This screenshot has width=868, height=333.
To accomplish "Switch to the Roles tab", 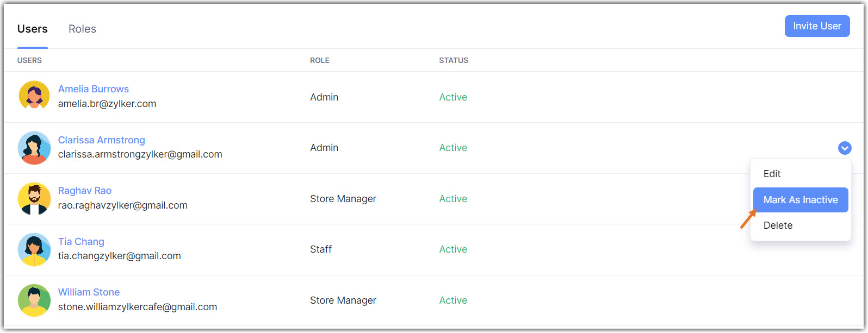I will click(x=82, y=29).
